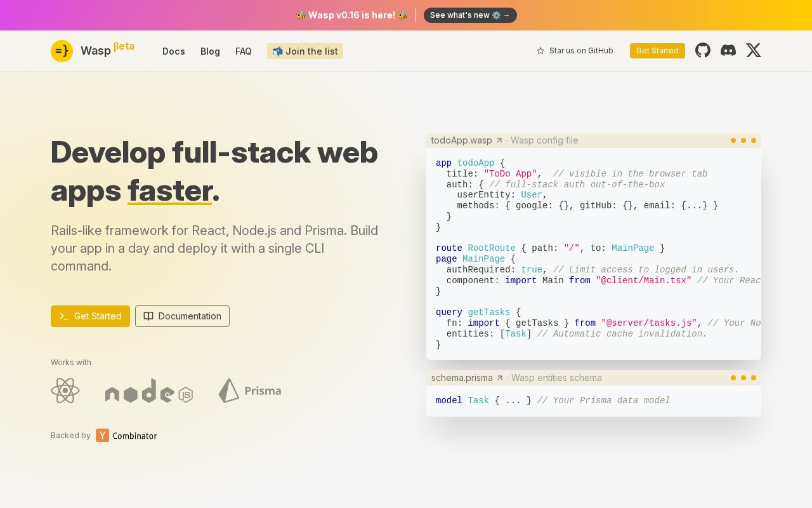Viewport: 812px width, 508px height.
Task: Open the Discord icon link
Action: point(728,50)
